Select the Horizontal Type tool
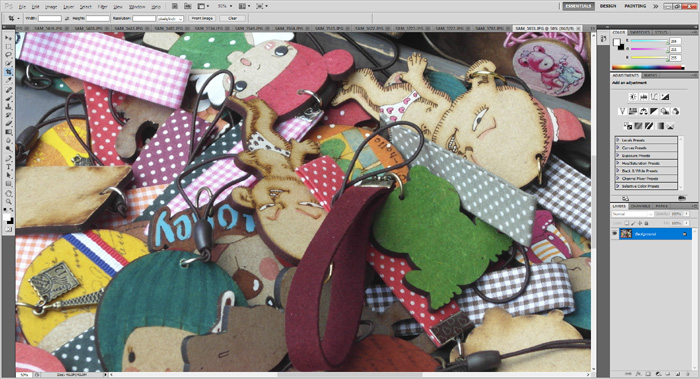Viewport: 700px width, 379px height. pyautogui.click(x=8, y=167)
